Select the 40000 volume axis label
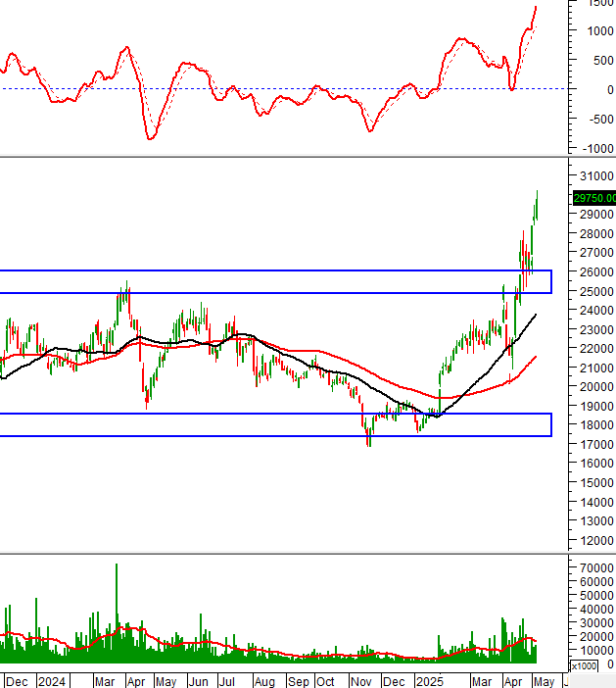This screenshot has height=688, width=616. tap(596, 610)
